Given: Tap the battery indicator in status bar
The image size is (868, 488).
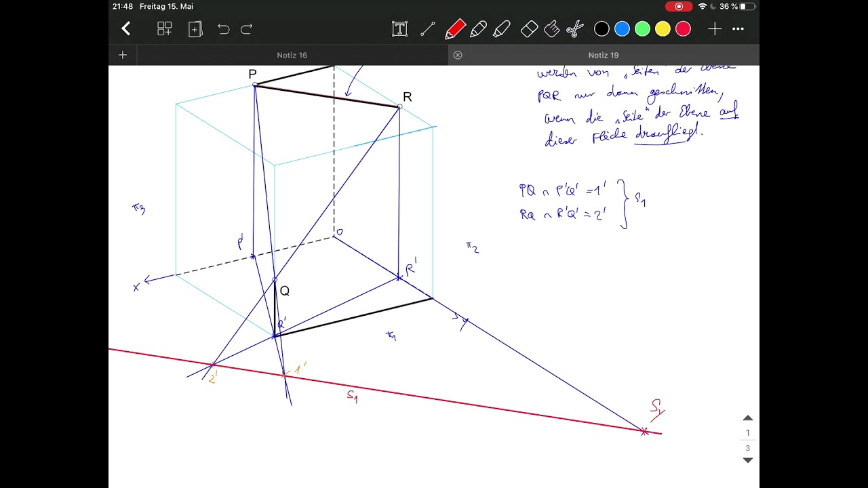Looking at the screenshot, I should click(747, 6).
